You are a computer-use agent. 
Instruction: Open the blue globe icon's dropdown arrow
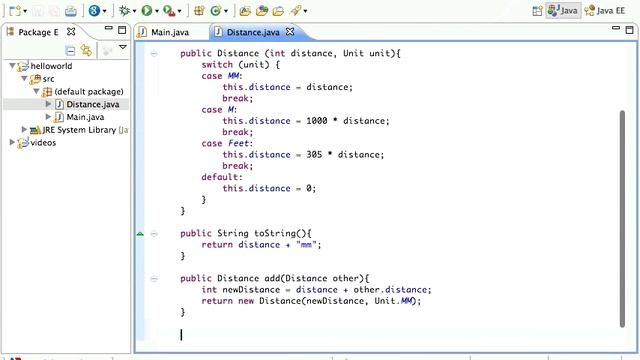(104, 11)
